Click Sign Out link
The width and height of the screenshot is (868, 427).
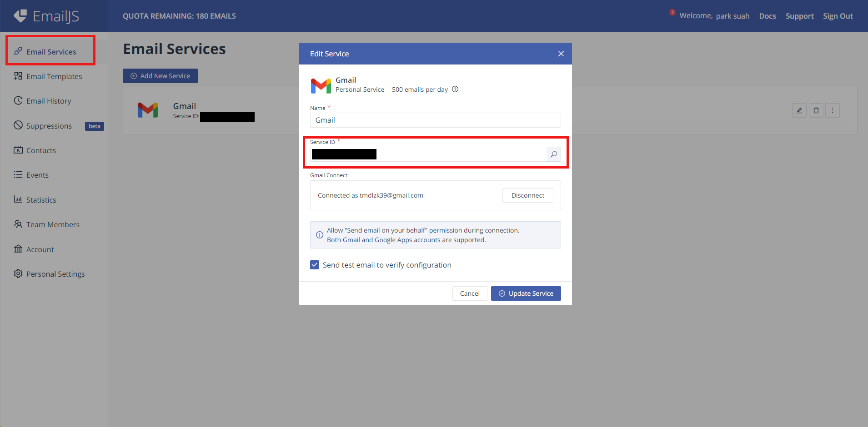838,16
